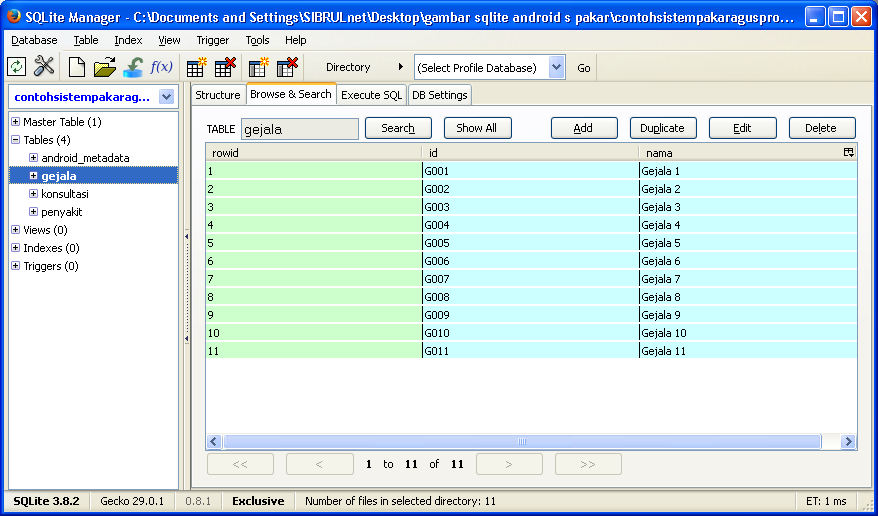
Task: Expand the android_metadata table node
Action: (x=34, y=157)
